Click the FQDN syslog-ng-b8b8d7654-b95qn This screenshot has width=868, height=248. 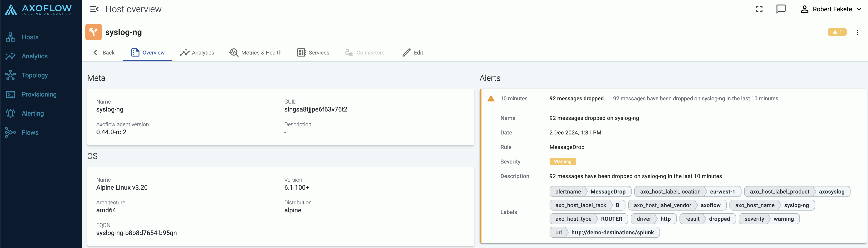click(x=136, y=233)
